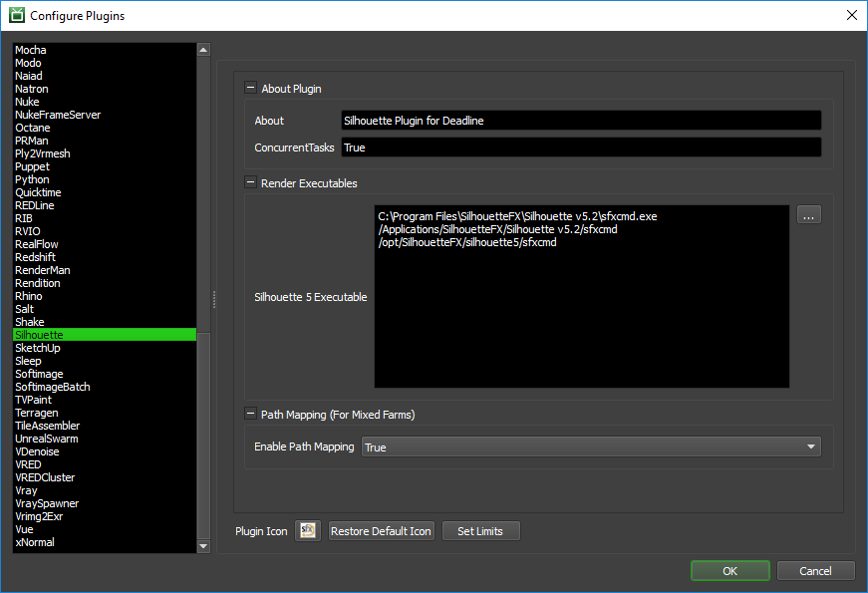Viewport: 868px width, 593px height.
Task: Confirm changes with the OK button
Action: (x=730, y=571)
